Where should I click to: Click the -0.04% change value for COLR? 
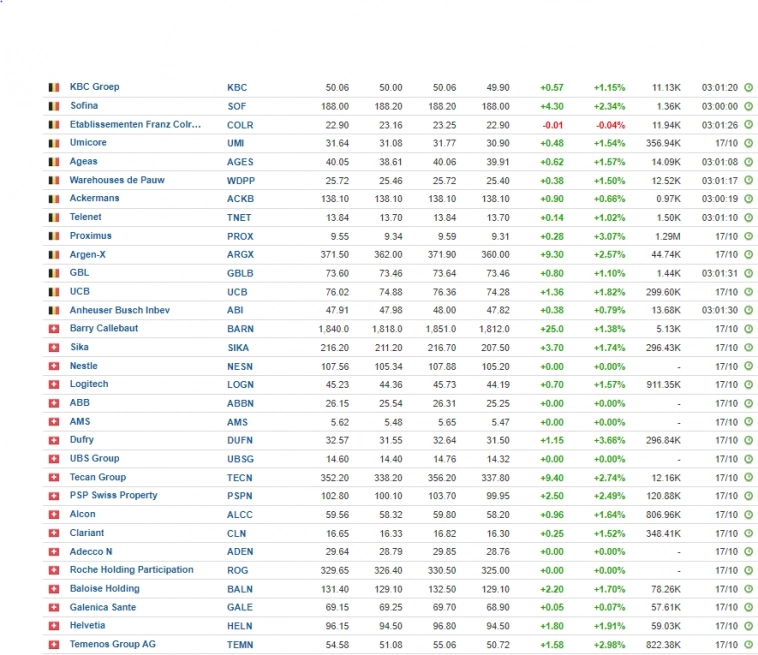(608, 125)
